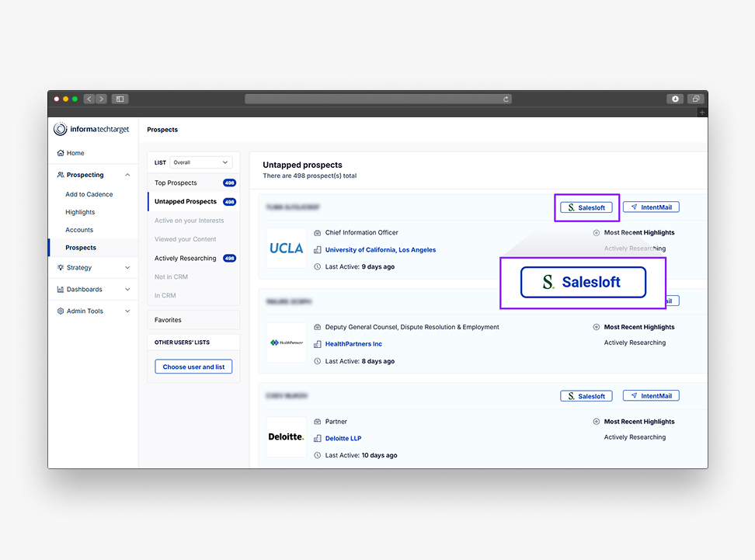Image resolution: width=755 pixels, height=560 pixels.
Task: Click the Admin Tools gear icon
Action: click(61, 311)
